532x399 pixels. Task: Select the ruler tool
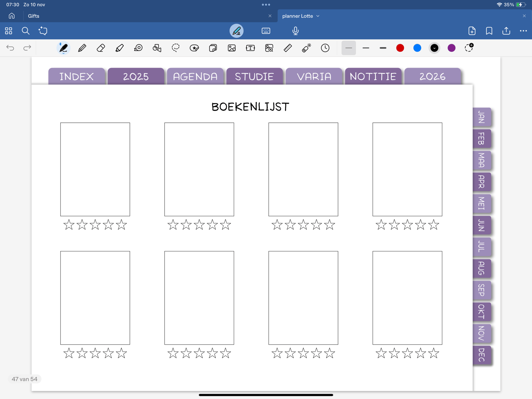[288, 48]
